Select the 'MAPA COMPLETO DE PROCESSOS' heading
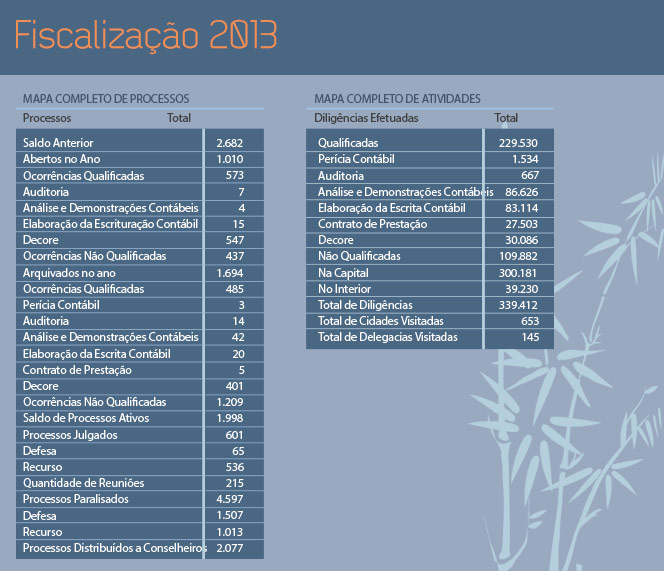Image resolution: width=664 pixels, height=571 pixels. point(106,99)
